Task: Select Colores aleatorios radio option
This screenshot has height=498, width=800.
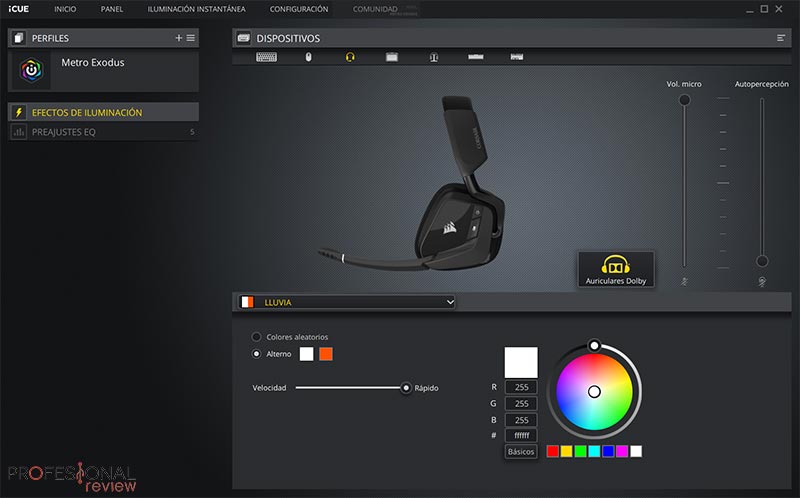Action: pyautogui.click(x=256, y=337)
